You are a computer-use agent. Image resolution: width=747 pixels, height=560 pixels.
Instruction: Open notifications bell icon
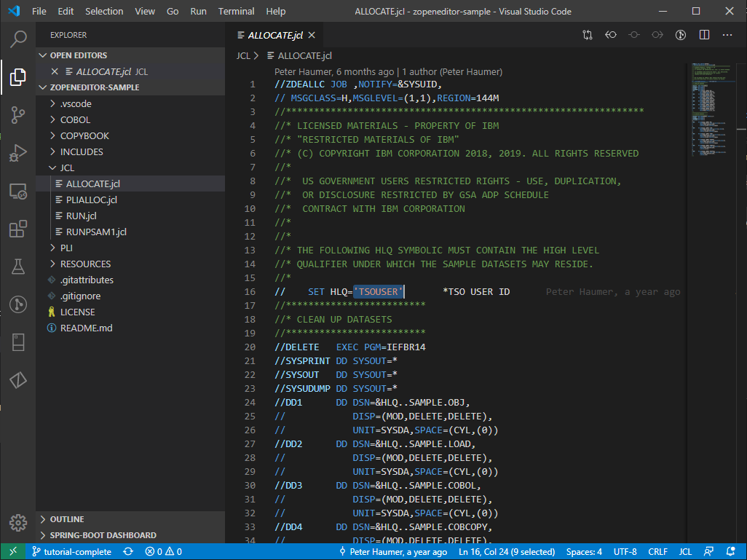(x=731, y=551)
